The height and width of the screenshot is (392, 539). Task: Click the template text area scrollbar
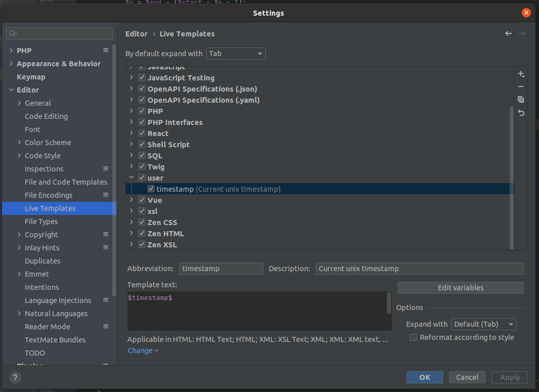pos(389,303)
